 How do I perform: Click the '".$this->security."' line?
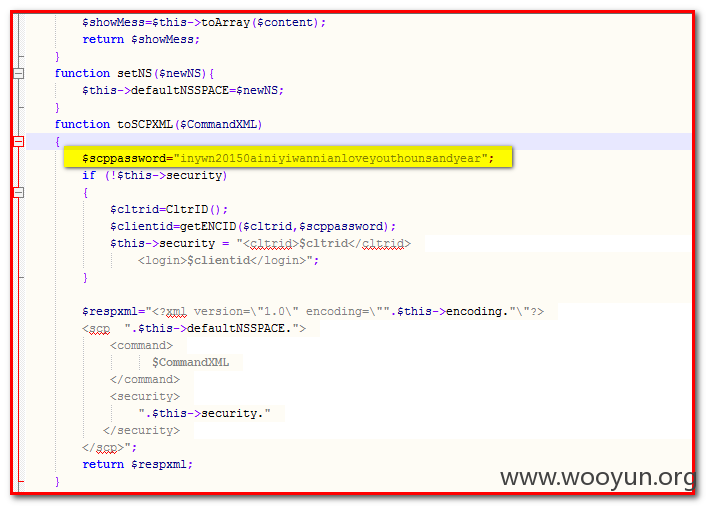(204, 413)
